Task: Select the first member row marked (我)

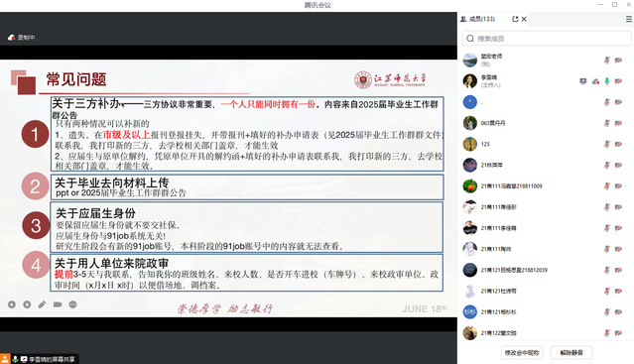Action: [546, 61]
